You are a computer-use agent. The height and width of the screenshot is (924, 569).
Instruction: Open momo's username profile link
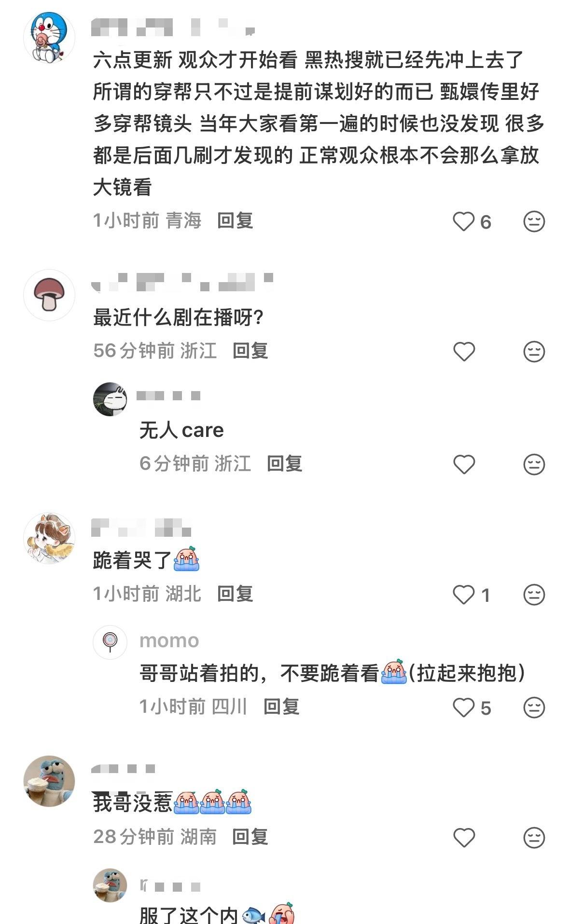(169, 641)
